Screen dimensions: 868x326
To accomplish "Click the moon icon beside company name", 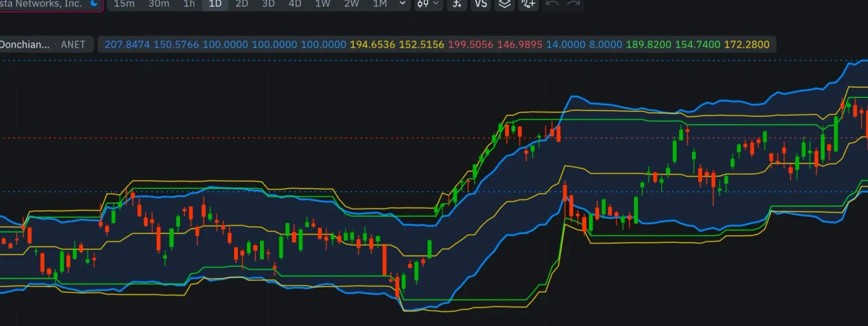I will [94, 3].
